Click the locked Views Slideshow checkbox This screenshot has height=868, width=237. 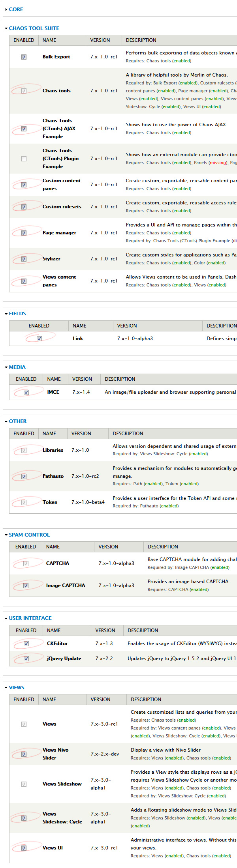(24, 784)
